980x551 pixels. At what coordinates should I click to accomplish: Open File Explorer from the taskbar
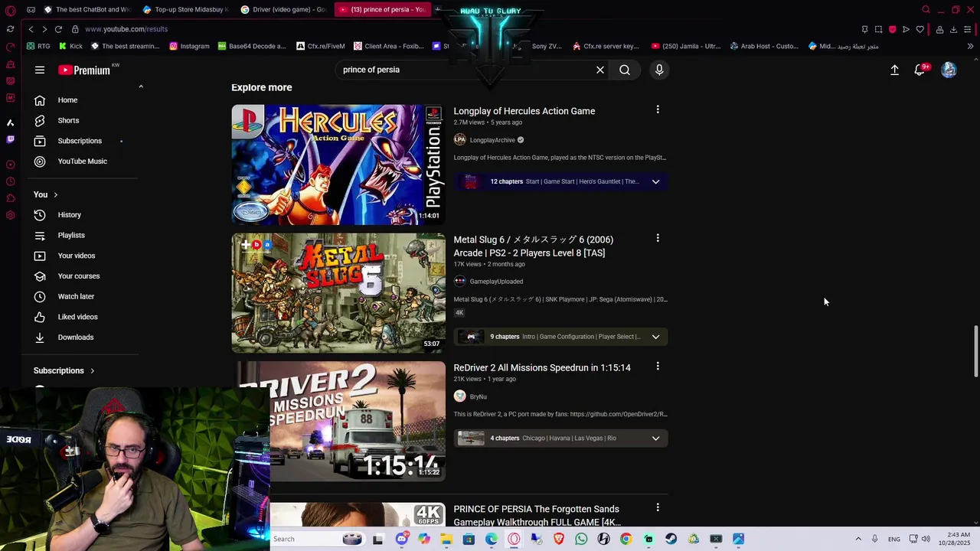pyautogui.click(x=446, y=539)
